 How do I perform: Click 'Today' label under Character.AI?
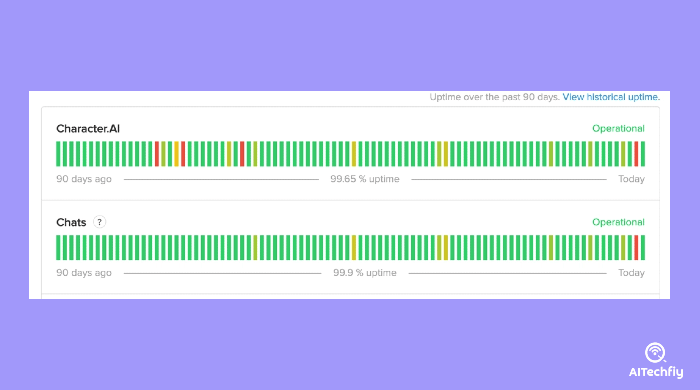(631, 179)
